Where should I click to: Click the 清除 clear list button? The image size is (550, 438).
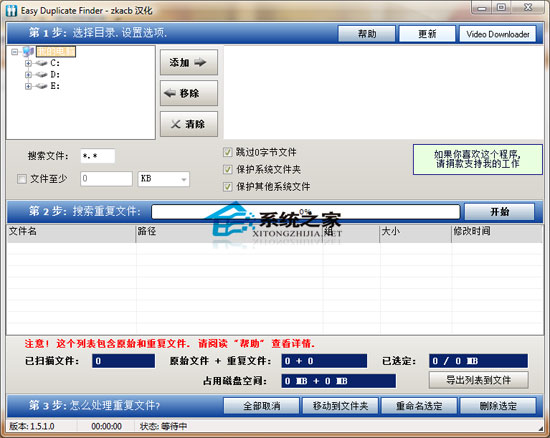point(189,124)
